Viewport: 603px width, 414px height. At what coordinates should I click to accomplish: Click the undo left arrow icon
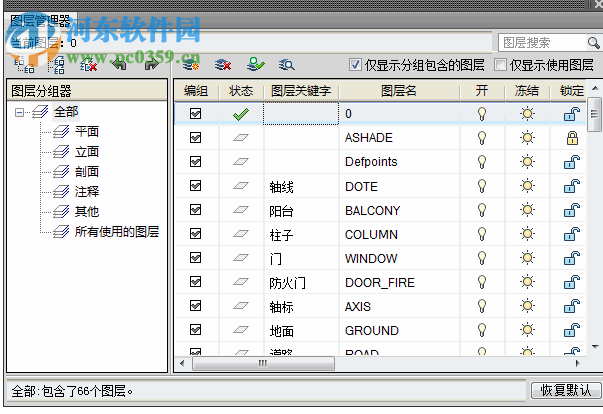tap(120, 65)
